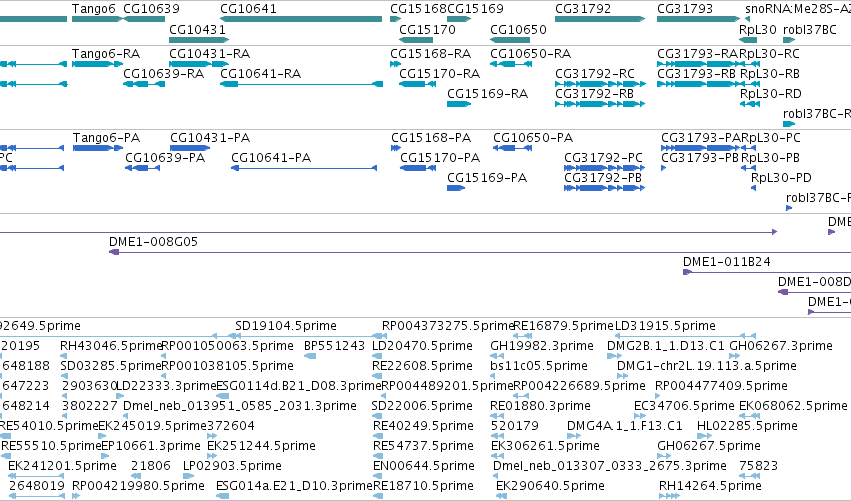The height and width of the screenshot is (501, 851).
Task: Select the 'SD19104.5prime' EST label
Action: 286,326
